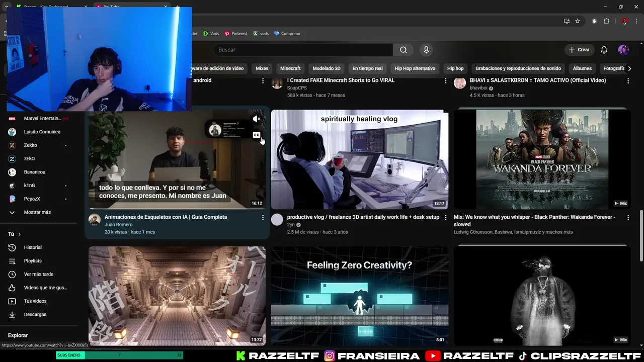
Task: Select the Minecraft filter chip
Action: tap(290, 68)
